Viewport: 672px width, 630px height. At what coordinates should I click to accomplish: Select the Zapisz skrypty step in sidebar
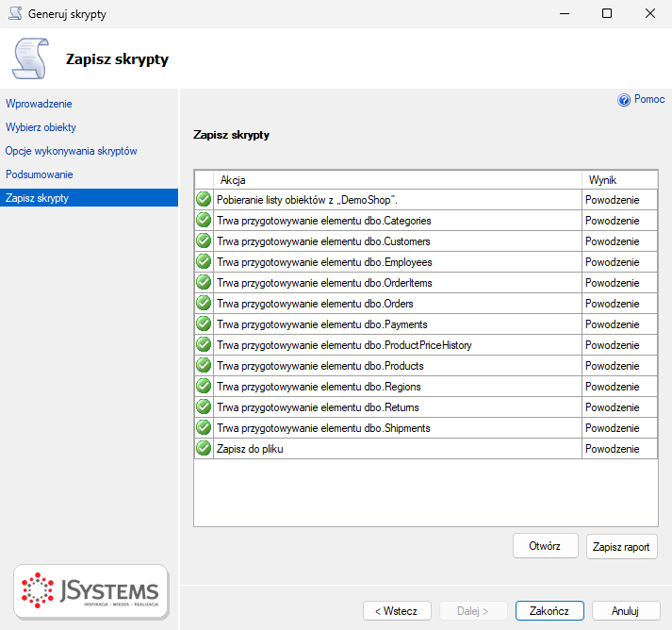pos(89,198)
